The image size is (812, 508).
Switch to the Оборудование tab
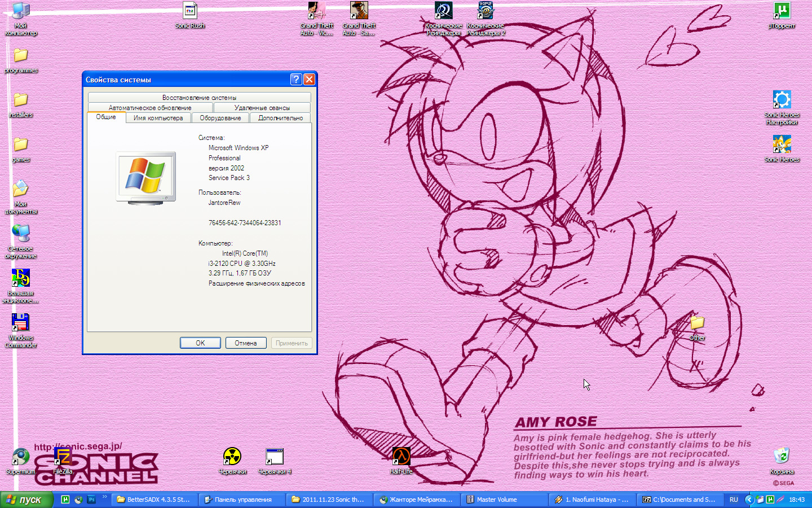220,118
